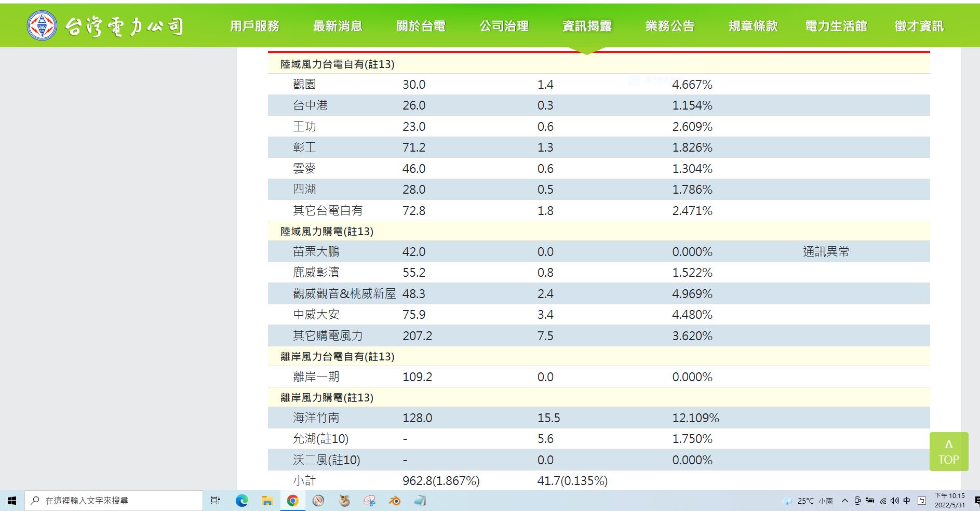The image size is (980, 511).
Task: Open the 最新消息 menu
Action: point(338,26)
